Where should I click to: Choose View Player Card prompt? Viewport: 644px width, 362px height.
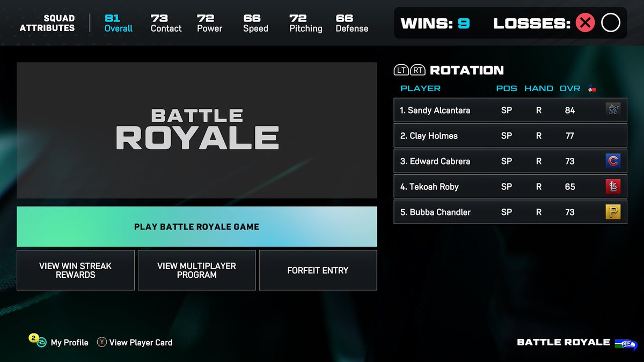point(141,342)
